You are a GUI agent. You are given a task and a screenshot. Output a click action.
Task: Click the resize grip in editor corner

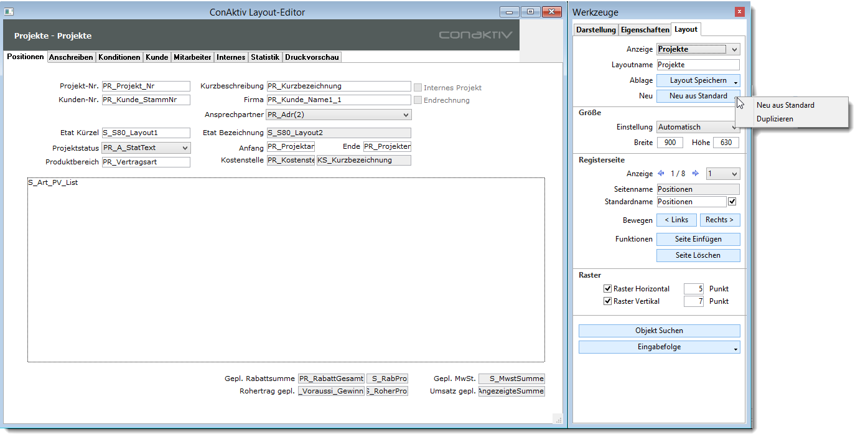point(558,419)
